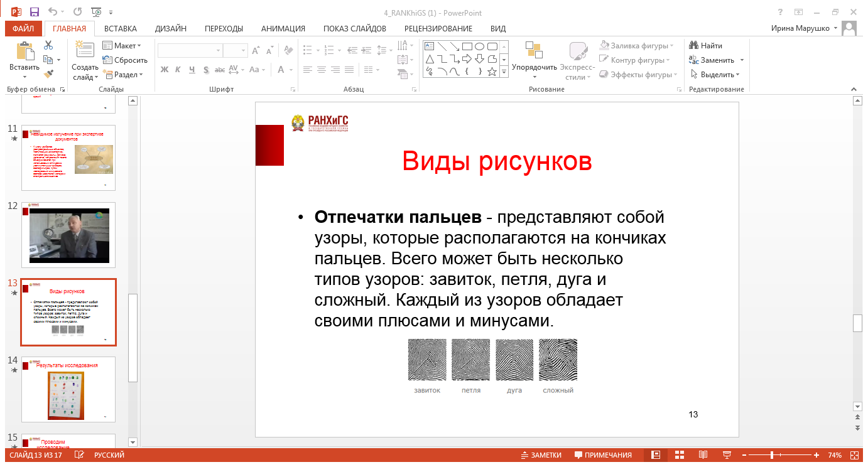
Task: Toggle italic К formatting
Action: (178, 70)
